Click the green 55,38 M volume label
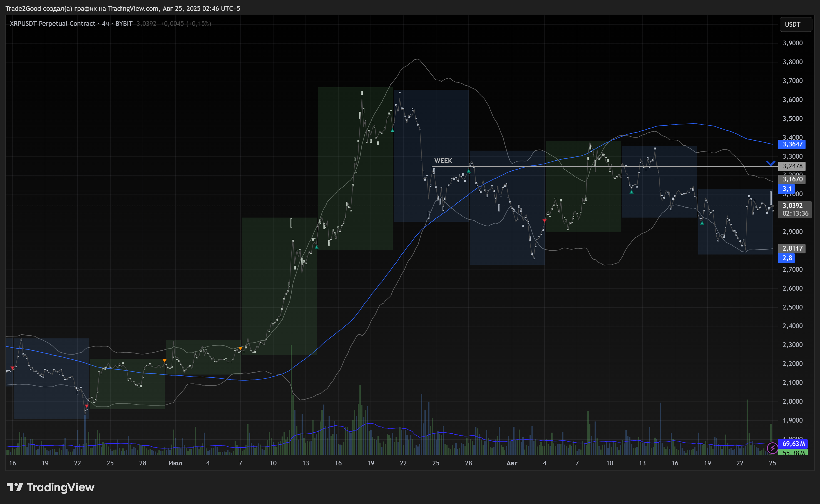Viewport: 820px width, 504px height. 793,452
